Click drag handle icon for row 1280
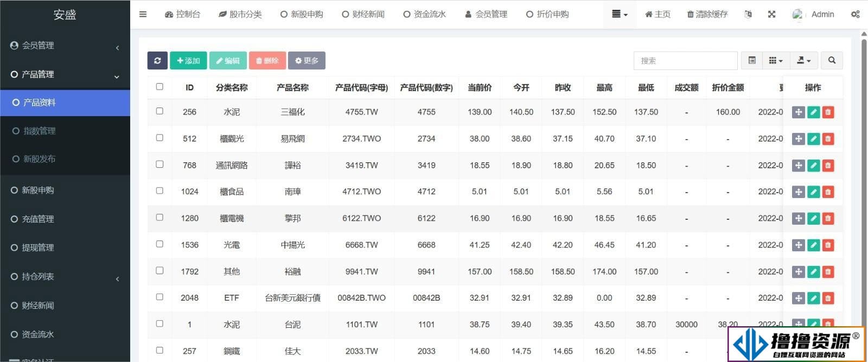This screenshot has width=868, height=362. click(x=798, y=219)
